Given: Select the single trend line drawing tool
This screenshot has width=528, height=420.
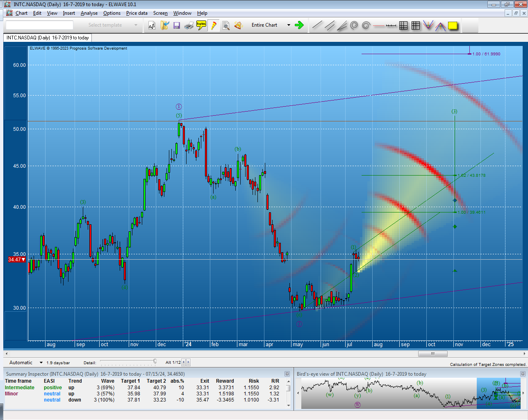Looking at the screenshot, I should point(317,25).
